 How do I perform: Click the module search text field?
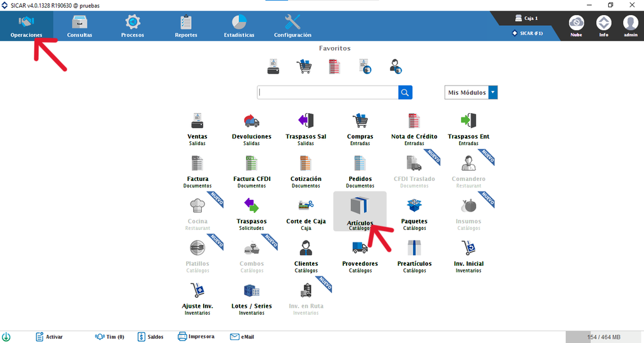point(328,92)
